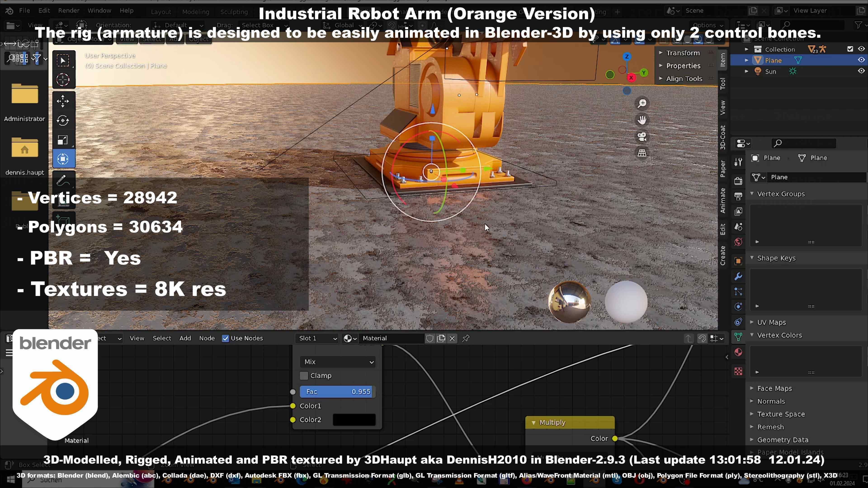Screen dimensions: 868x488
Task: Open the Object Constraints tab
Action: click(x=738, y=322)
